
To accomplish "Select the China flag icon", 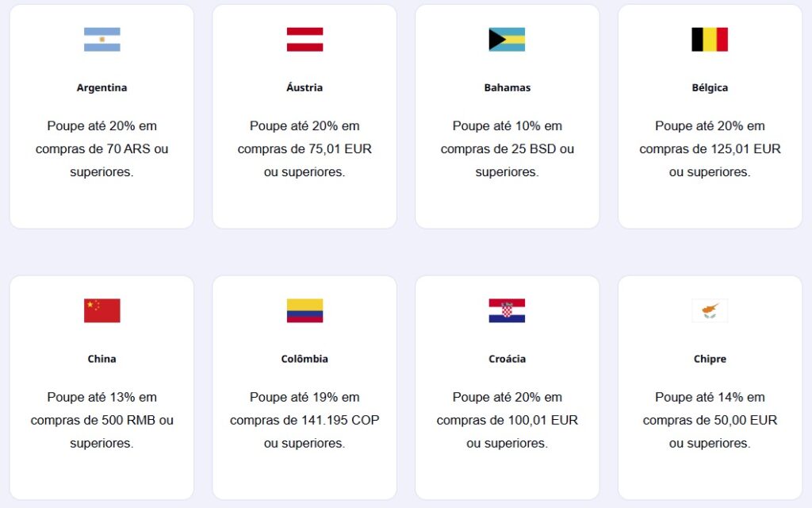I will pyautogui.click(x=101, y=310).
